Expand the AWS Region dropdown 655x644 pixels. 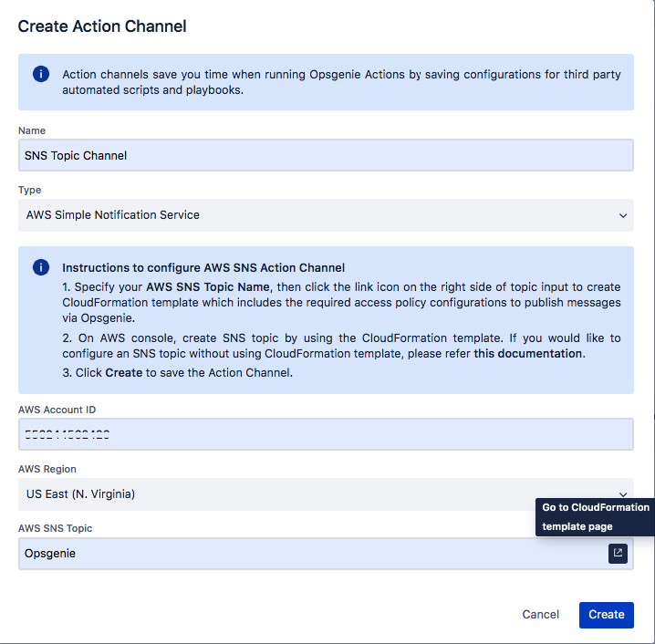pyautogui.click(x=326, y=494)
